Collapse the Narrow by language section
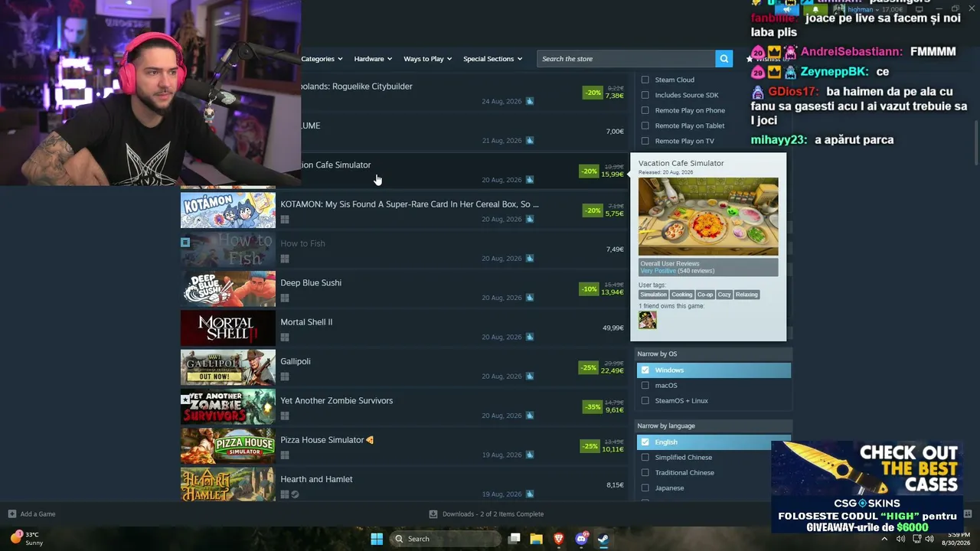Viewport: 980px width, 551px height. (x=714, y=425)
